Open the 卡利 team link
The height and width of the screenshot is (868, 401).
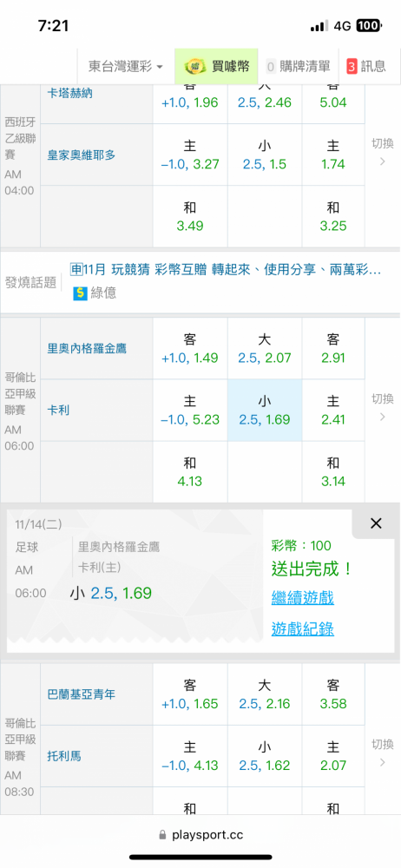coord(59,411)
